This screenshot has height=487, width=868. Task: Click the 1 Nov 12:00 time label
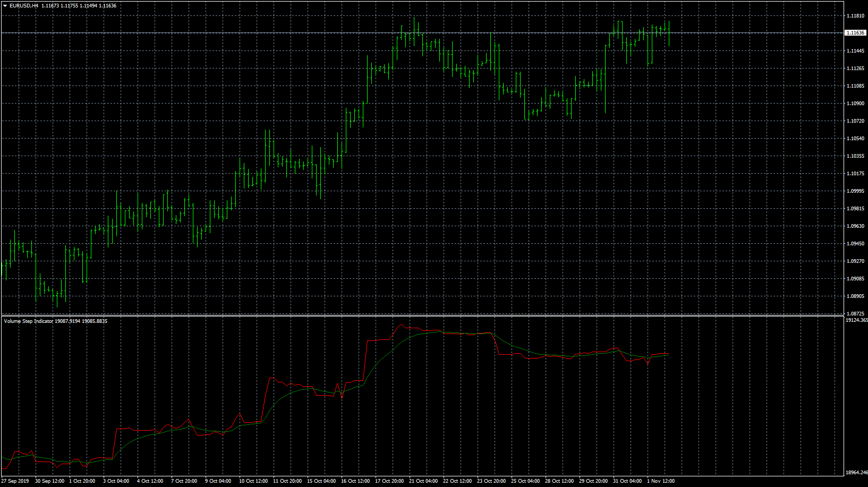pos(661,481)
